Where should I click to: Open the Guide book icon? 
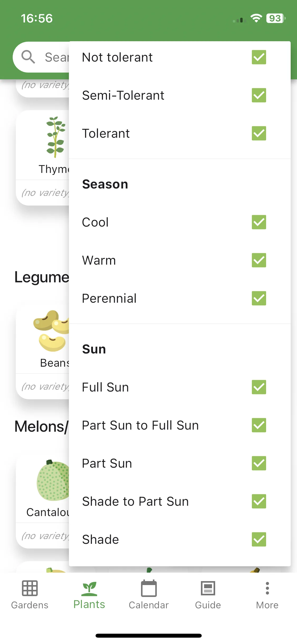point(208,588)
